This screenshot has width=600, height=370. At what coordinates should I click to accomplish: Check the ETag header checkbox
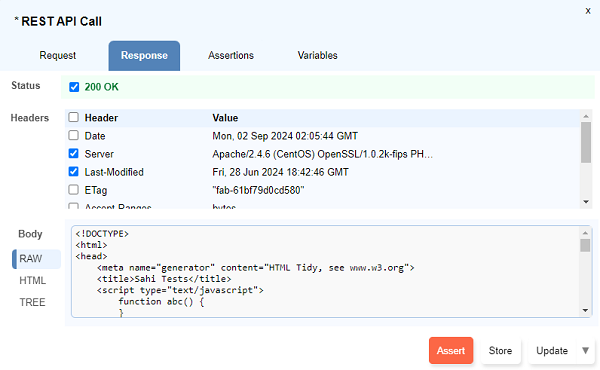(73, 189)
